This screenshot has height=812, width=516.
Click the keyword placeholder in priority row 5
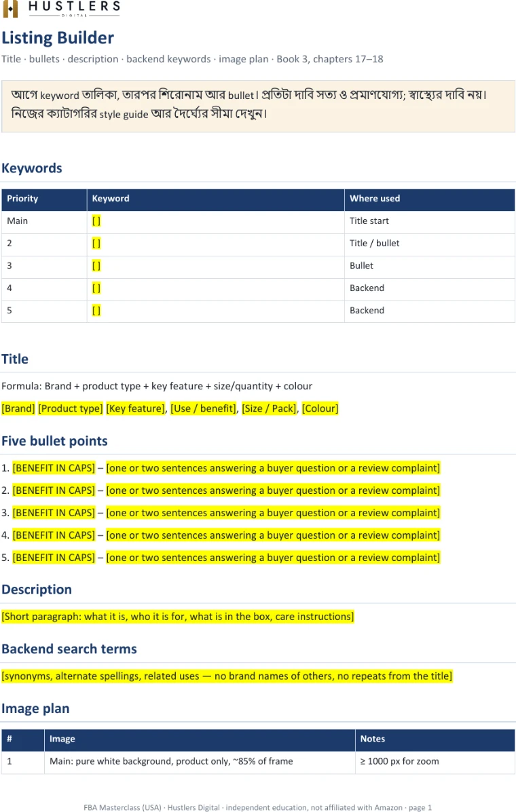pos(96,311)
